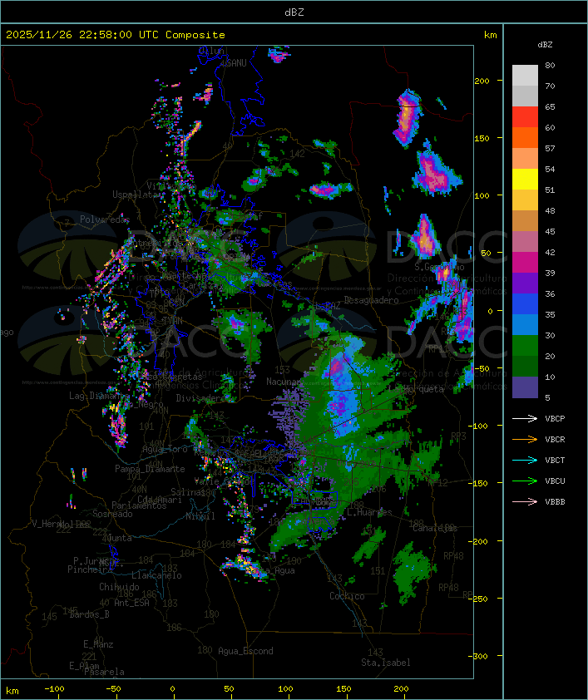Click the km label at top right
The width and height of the screenshot is (588, 700).
click(x=490, y=35)
